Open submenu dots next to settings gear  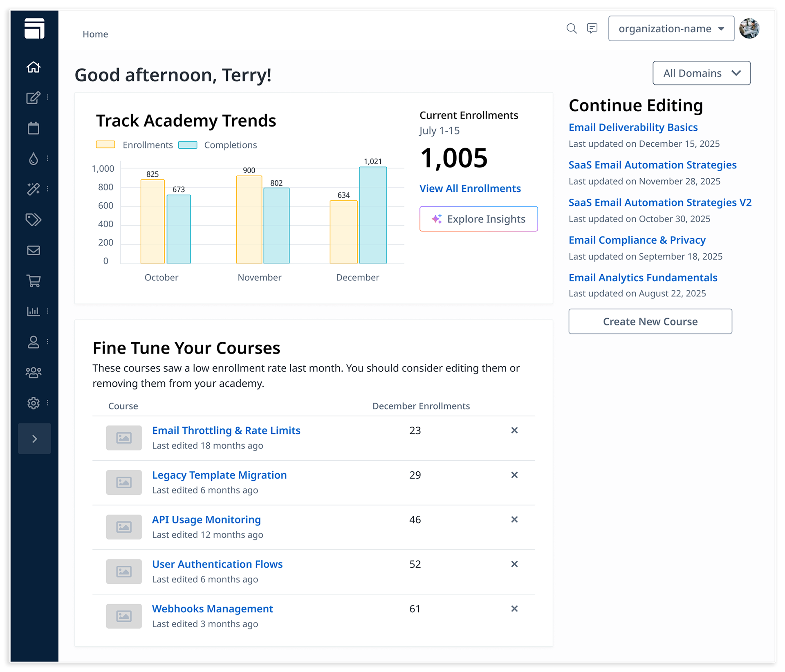click(x=48, y=403)
